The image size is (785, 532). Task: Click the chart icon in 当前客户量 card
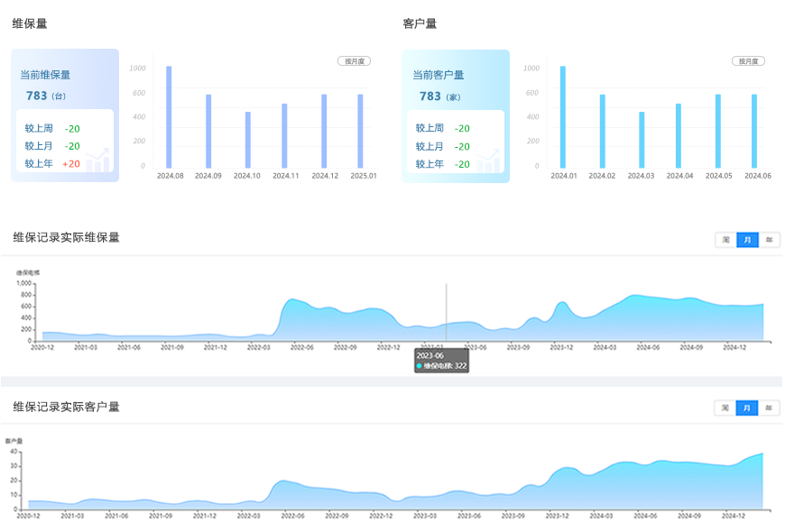click(x=489, y=160)
